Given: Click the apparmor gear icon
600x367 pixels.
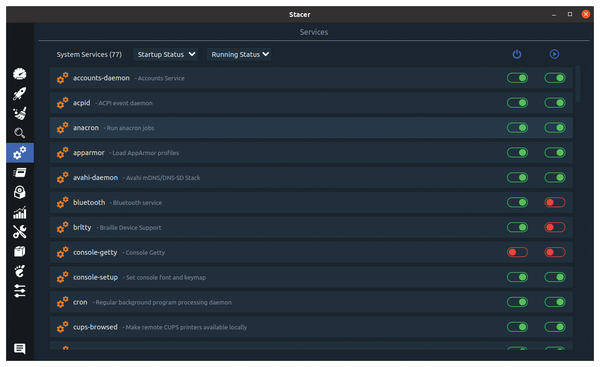Looking at the screenshot, I should pos(62,153).
